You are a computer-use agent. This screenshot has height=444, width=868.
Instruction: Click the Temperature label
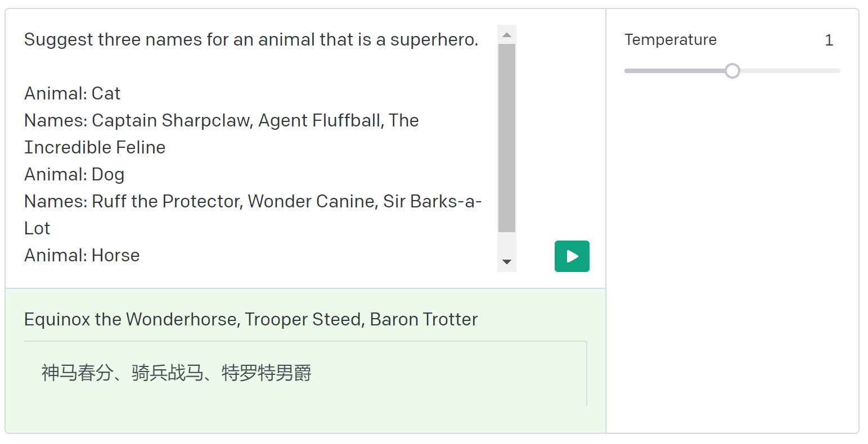tap(671, 40)
